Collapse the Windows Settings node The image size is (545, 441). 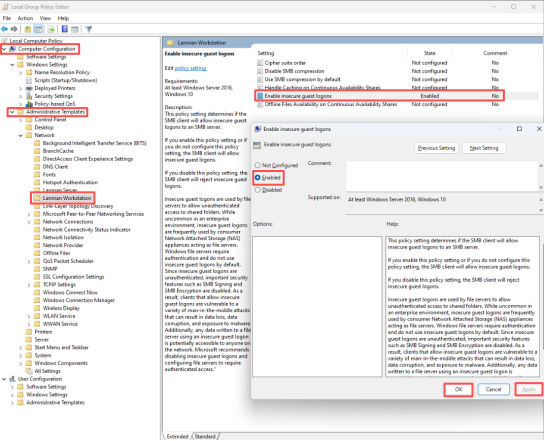[13, 65]
